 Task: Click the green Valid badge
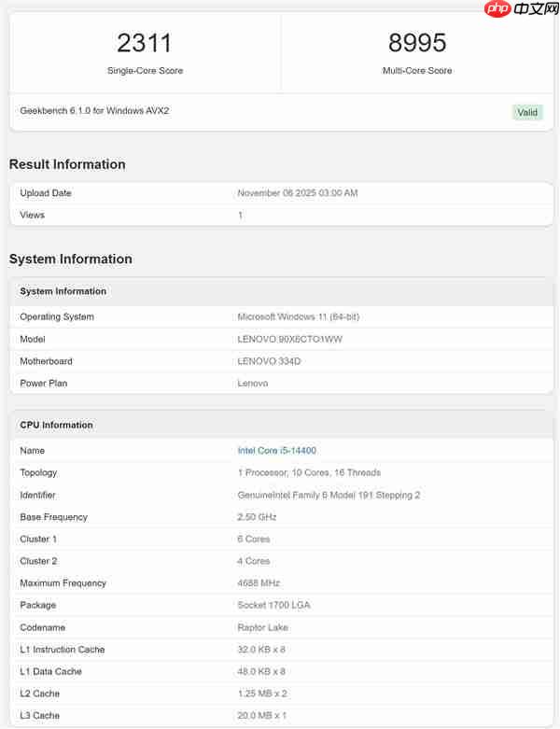(527, 112)
